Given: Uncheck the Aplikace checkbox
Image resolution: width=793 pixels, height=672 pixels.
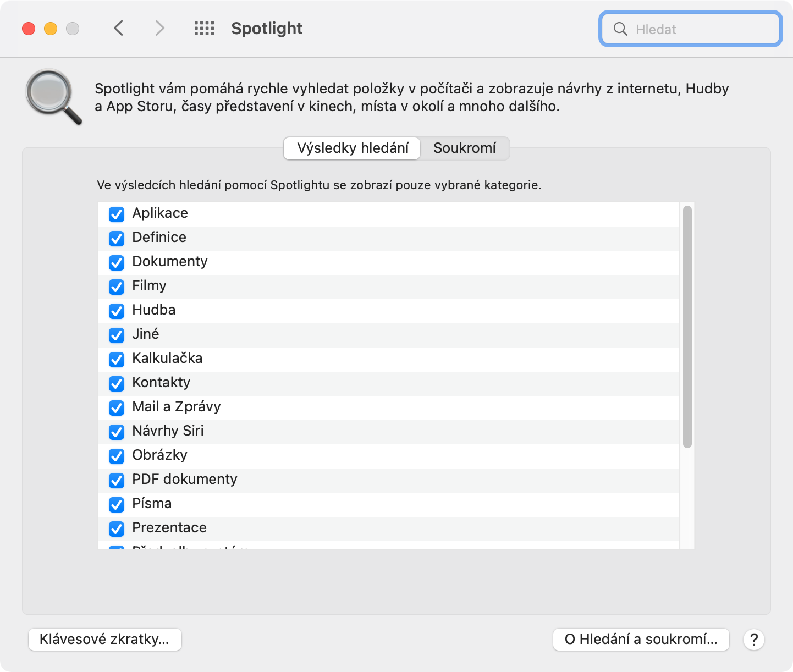Looking at the screenshot, I should pos(117,214).
